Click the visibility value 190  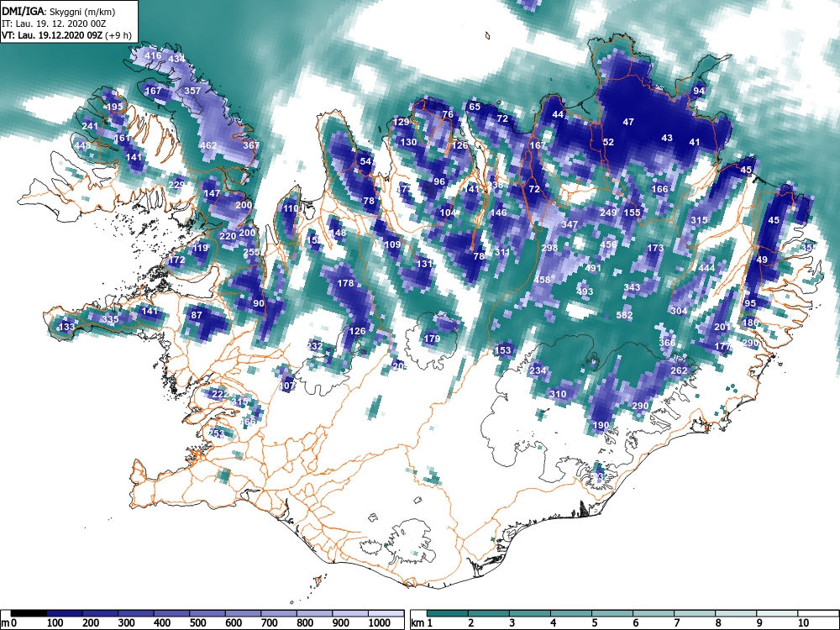601,425
